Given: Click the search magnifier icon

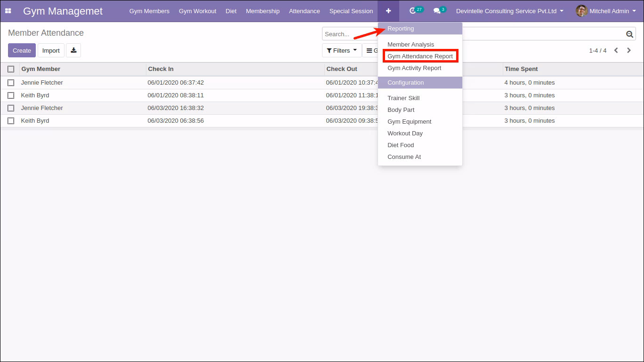Looking at the screenshot, I should pyautogui.click(x=629, y=34).
